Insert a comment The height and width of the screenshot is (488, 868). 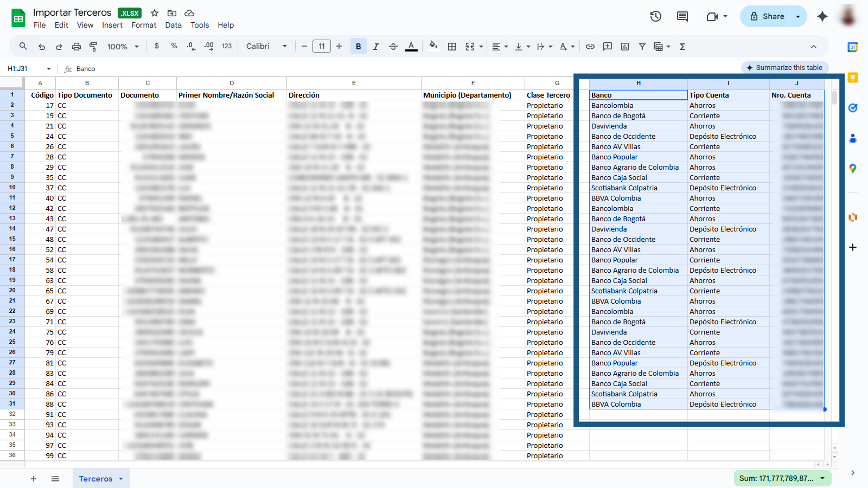pyautogui.click(x=608, y=47)
